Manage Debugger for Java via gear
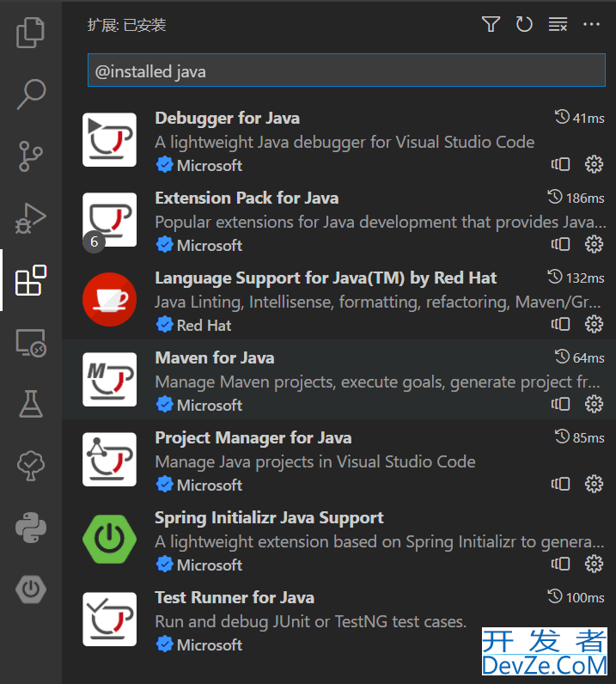The image size is (616, 684). tap(594, 164)
